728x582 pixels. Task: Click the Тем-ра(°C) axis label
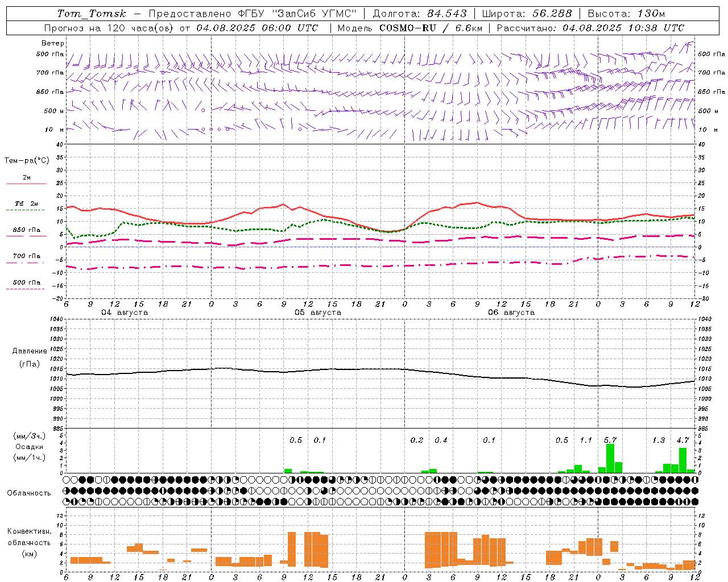(27, 161)
